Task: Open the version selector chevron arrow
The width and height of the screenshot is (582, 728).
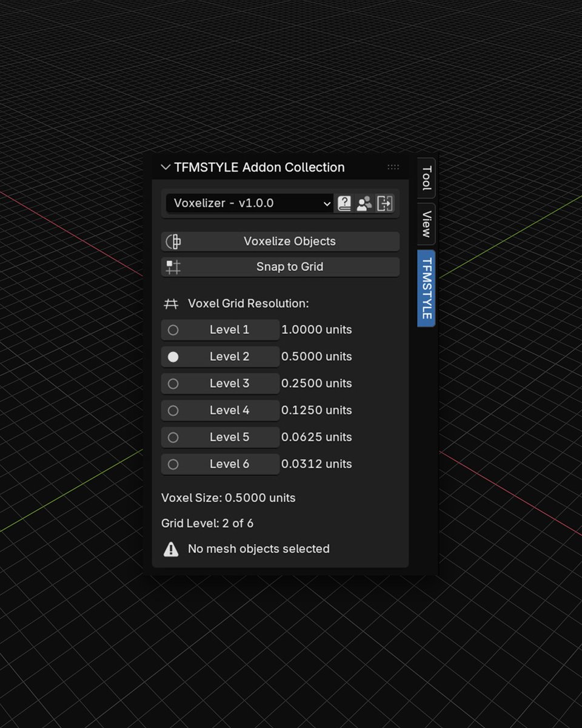Action: click(x=327, y=204)
